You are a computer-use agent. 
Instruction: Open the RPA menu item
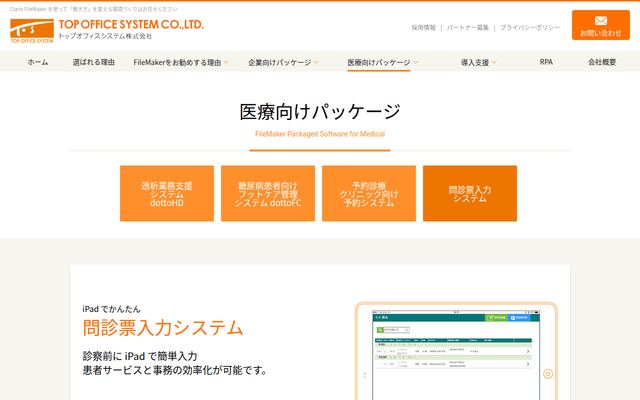[x=546, y=62]
